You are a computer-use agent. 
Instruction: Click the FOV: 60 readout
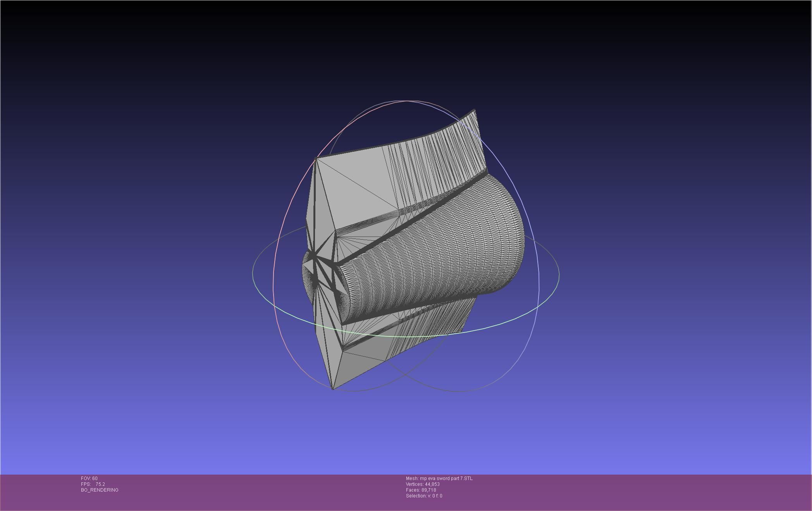point(89,478)
